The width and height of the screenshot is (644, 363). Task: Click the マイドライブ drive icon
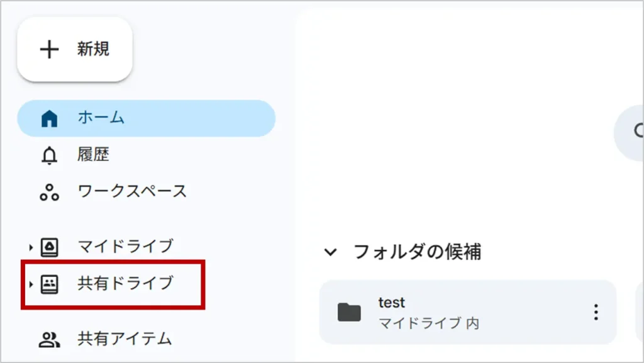point(49,247)
